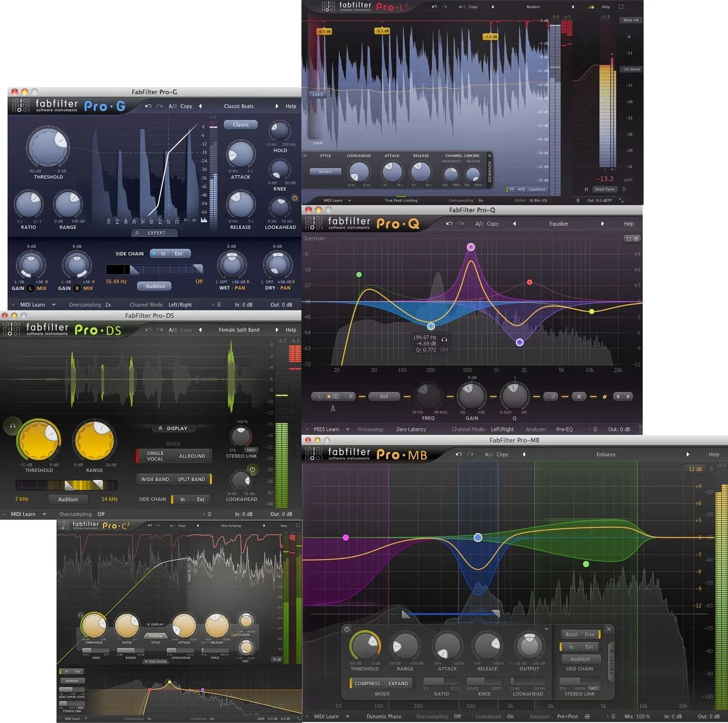Click the Classic style button in Pro-G
Viewport: 728px width, 723px height.
click(241, 125)
